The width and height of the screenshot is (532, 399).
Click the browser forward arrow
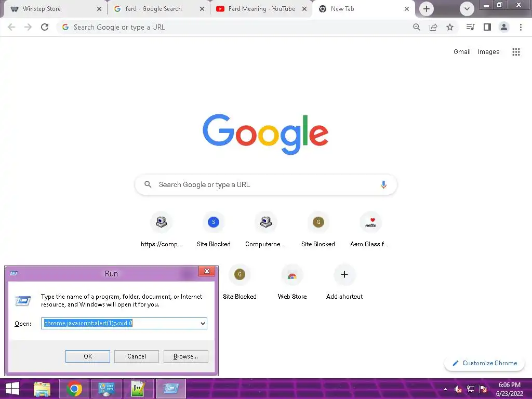coord(28,27)
